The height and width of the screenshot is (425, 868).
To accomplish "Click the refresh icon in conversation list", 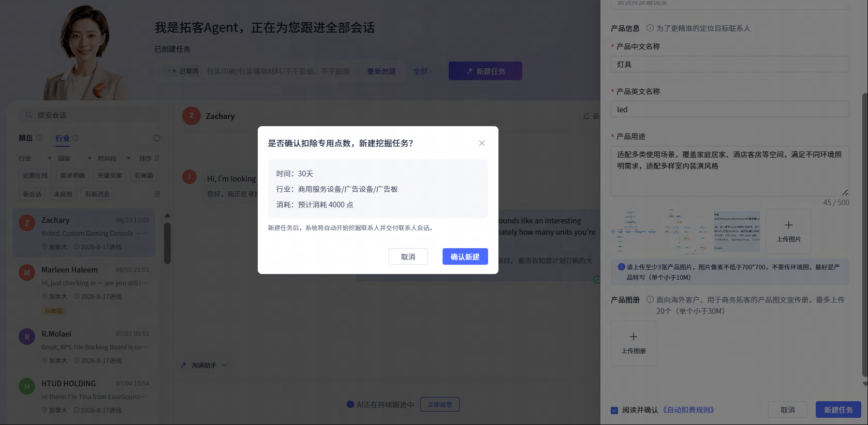I will coord(157,138).
